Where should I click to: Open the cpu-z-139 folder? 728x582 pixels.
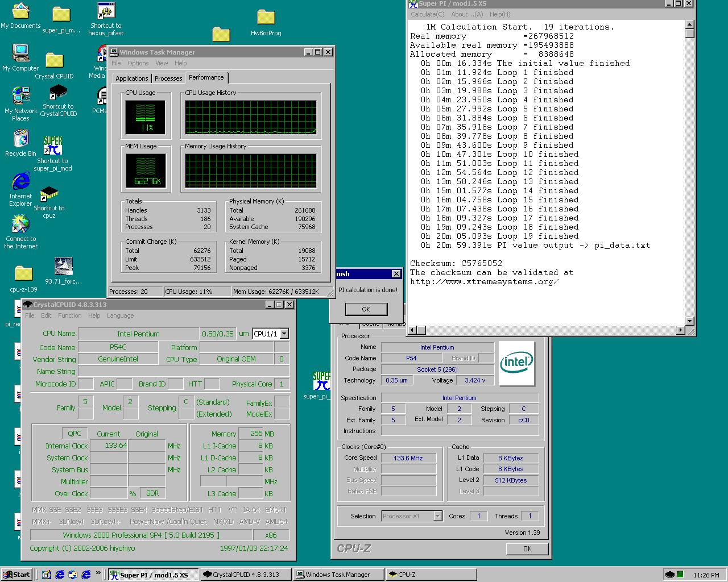pyautogui.click(x=23, y=279)
